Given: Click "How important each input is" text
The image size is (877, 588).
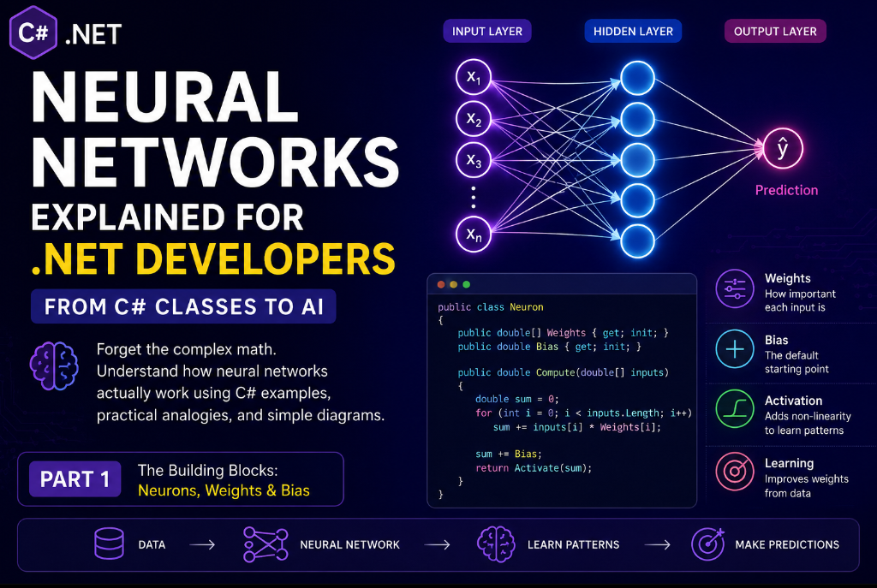Looking at the screenshot, I should 800,300.
